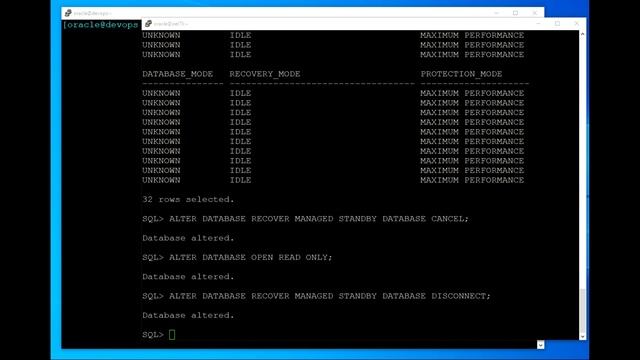The image size is (640, 360).
Task: Click the front terminal's scrollbar thumb
Action: (582, 311)
